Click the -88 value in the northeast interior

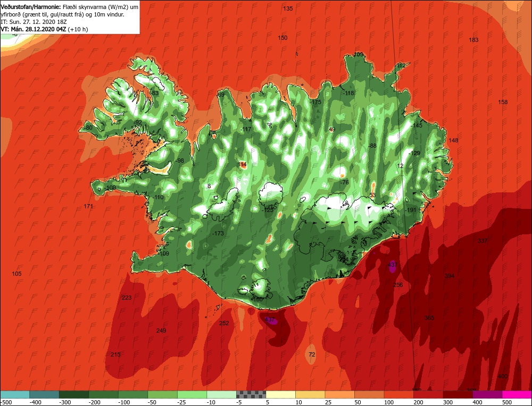point(372,146)
